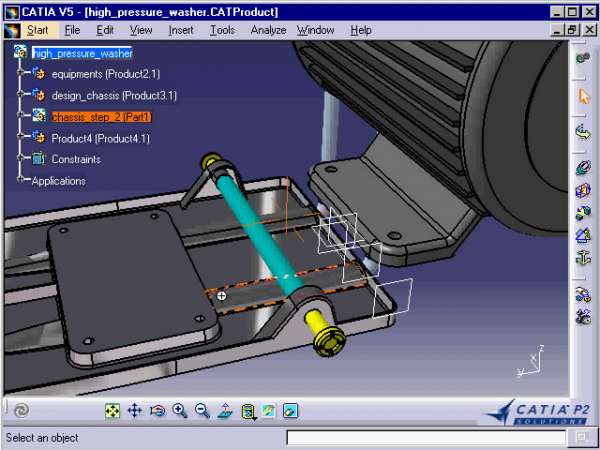Choose the Offset Constraint tool

click(x=583, y=213)
